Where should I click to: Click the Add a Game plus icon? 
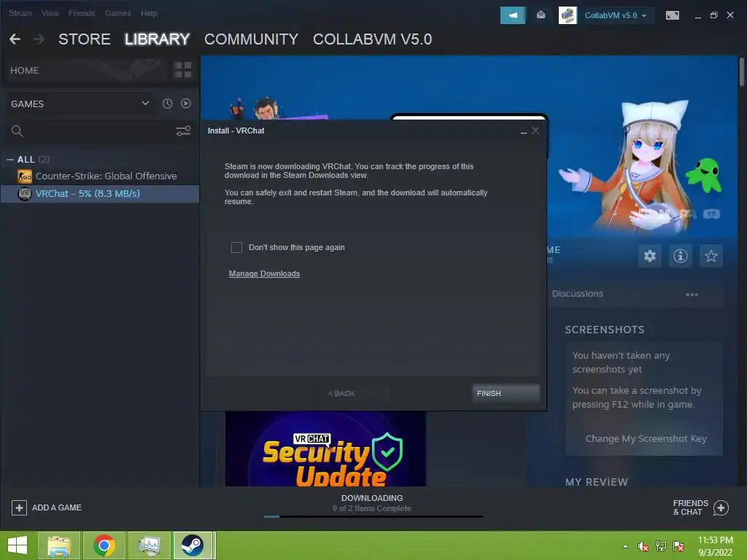coord(19,507)
